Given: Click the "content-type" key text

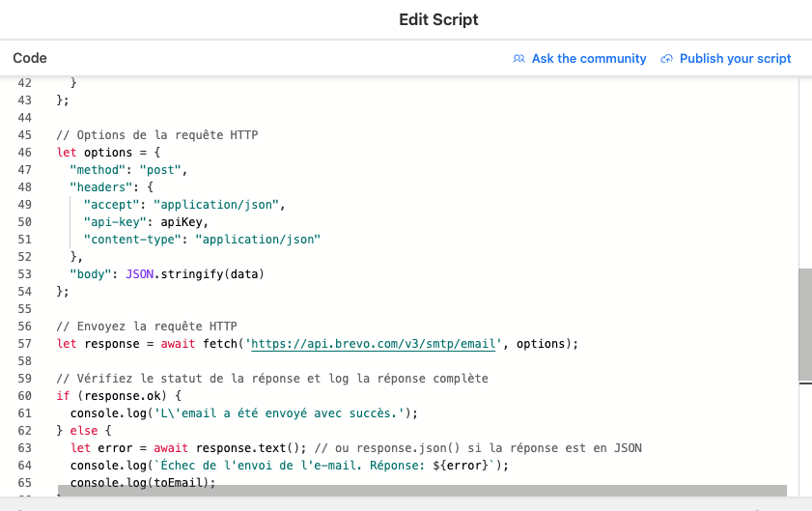Looking at the screenshot, I should coord(132,240).
